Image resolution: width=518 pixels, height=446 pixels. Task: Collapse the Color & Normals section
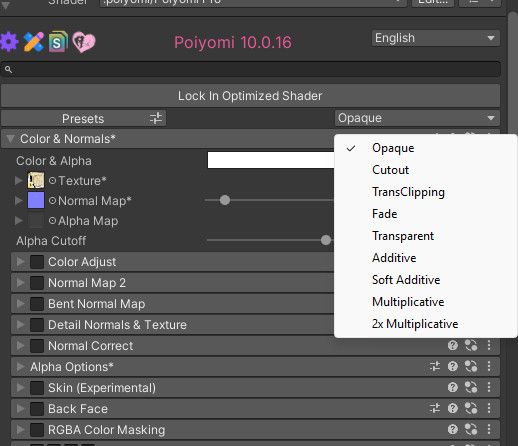(10, 139)
